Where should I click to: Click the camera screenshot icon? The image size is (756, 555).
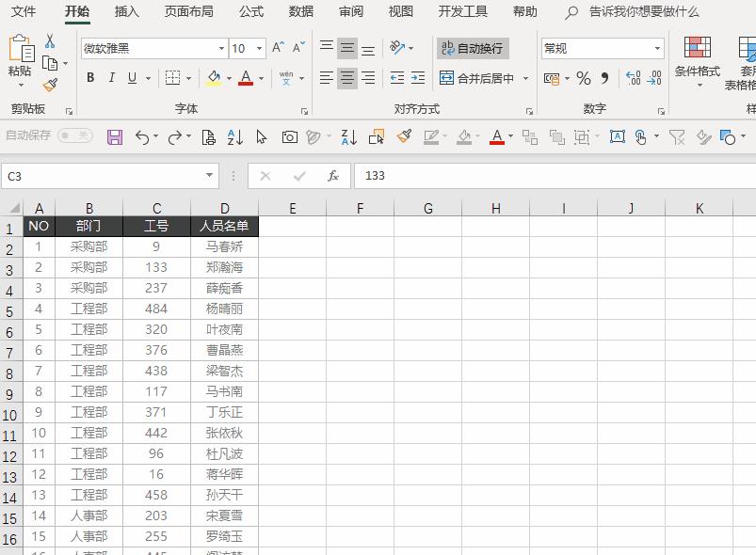288,136
